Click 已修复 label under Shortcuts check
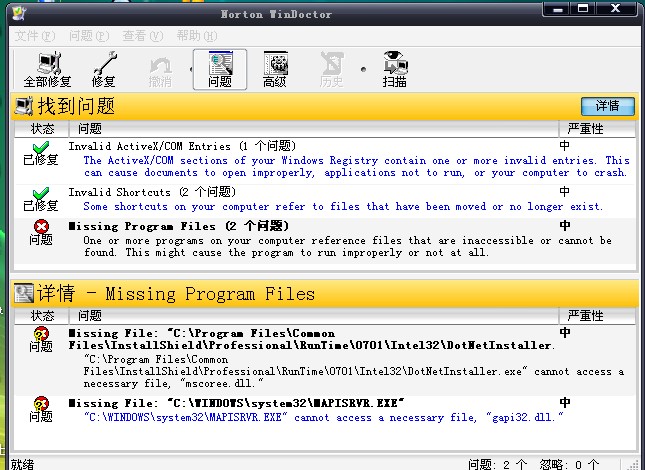 pos(41,205)
